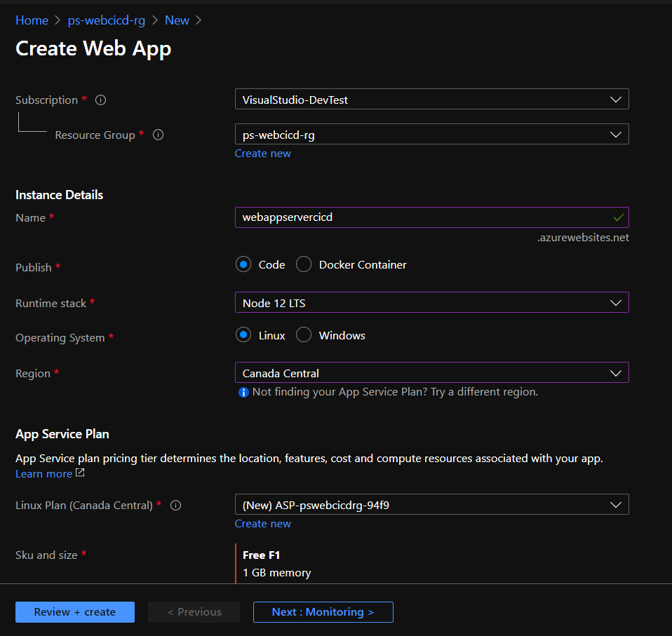
Task: Click Create new under Resource Group
Action: (263, 153)
